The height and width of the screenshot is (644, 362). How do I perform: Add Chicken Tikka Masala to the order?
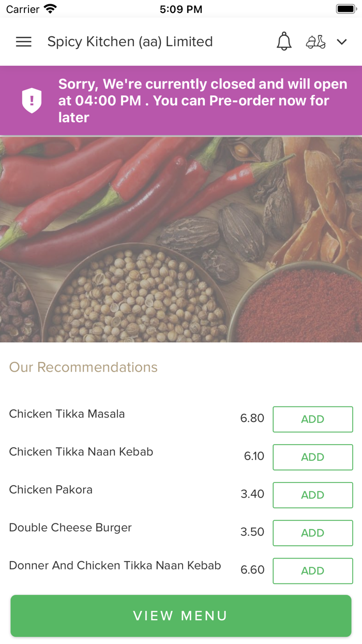[x=312, y=419]
